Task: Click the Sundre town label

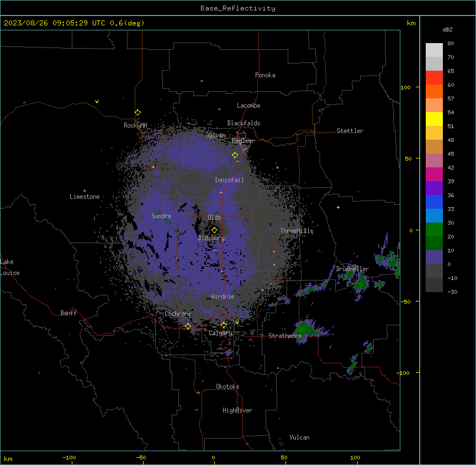Action: (161, 216)
